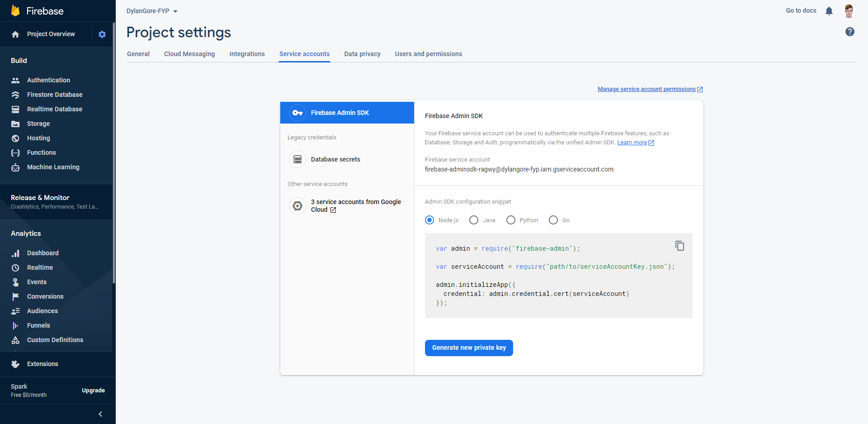Click the Go to docs link

point(801,10)
